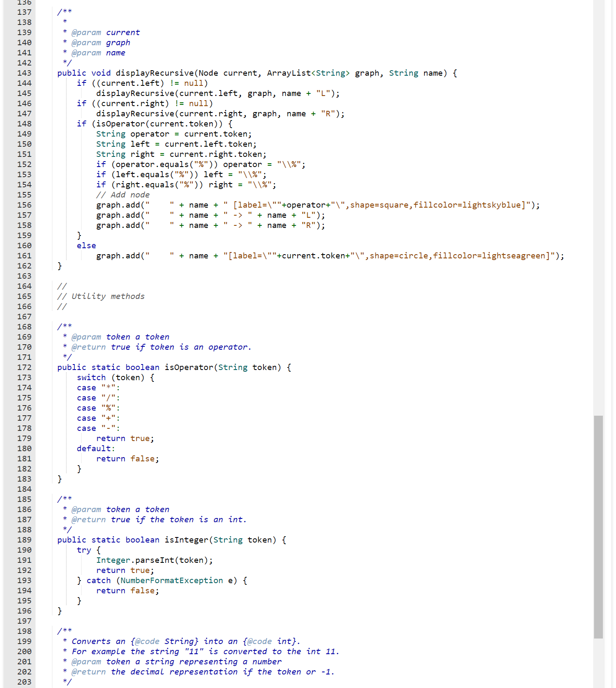
Task: Click the isOperator method name on line 172
Action: coord(189,367)
